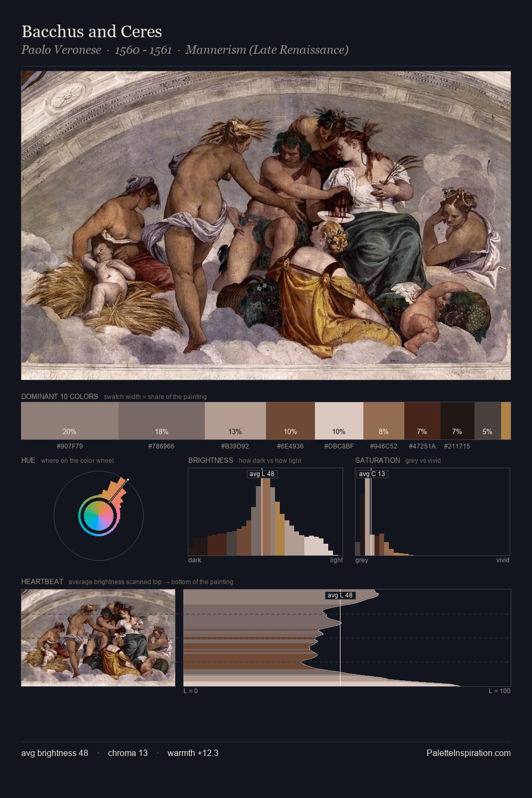Click the hex code #946C52
This screenshot has width=532, height=798.
click(x=384, y=446)
